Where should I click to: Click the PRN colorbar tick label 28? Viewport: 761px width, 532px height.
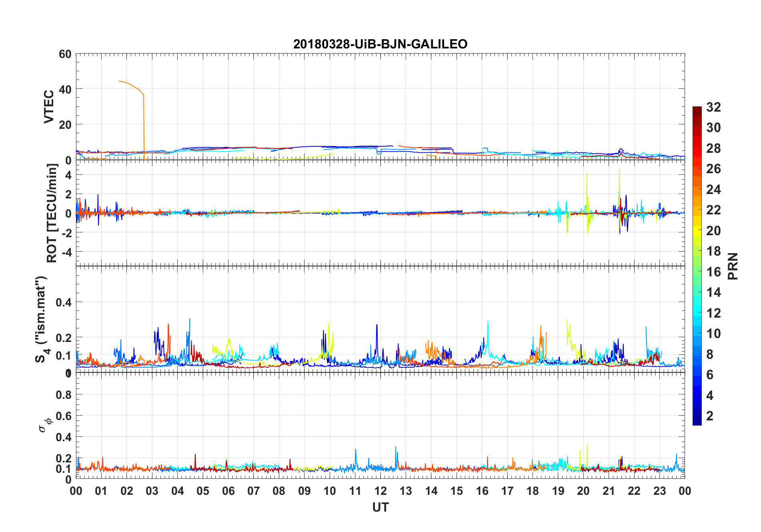(x=713, y=148)
